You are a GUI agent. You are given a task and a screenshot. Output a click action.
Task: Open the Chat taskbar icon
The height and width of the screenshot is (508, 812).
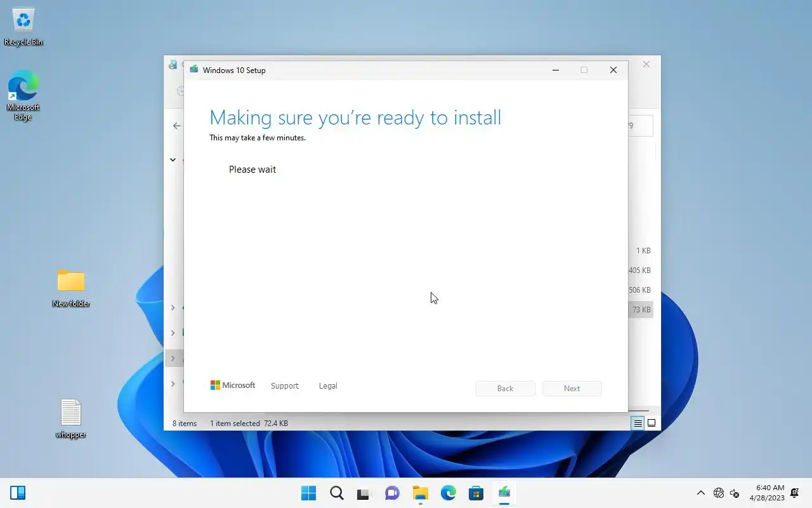point(392,493)
